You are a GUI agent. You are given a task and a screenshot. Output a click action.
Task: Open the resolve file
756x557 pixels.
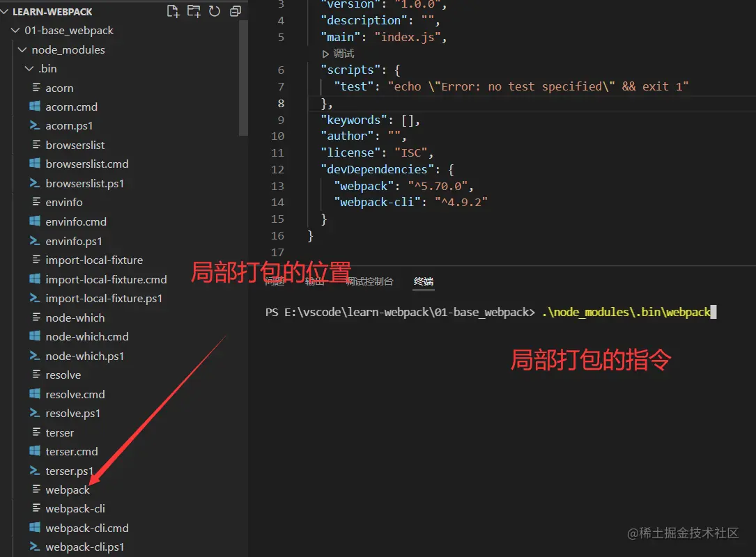coord(63,375)
